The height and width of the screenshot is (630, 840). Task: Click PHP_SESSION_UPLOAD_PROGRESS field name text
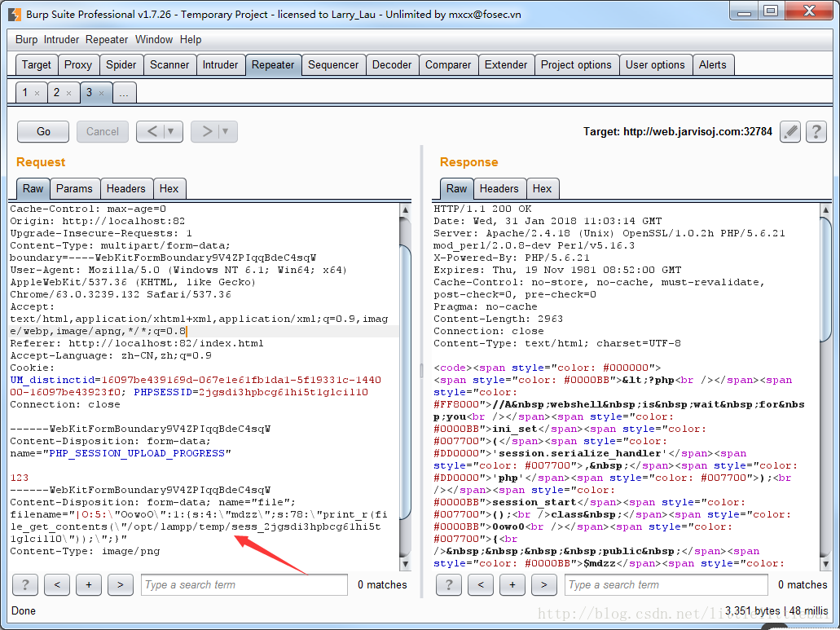(137, 453)
